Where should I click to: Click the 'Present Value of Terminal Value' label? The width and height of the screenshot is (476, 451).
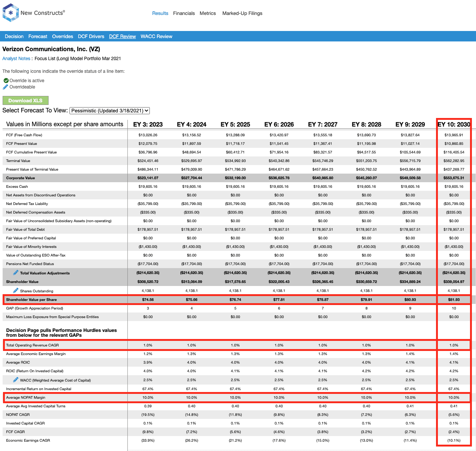click(32, 169)
